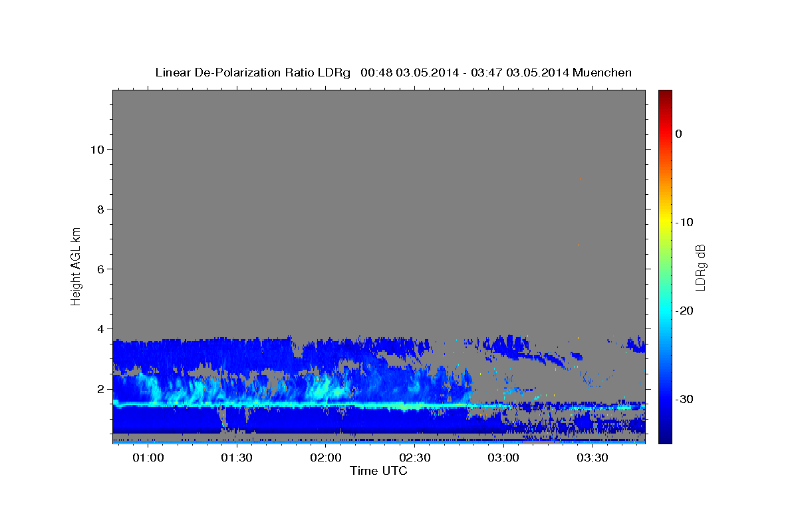Image resolution: width=798 pixels, height=532 pixels.
Task: Click the '02:30' time tick label
Action: [415, 458]
